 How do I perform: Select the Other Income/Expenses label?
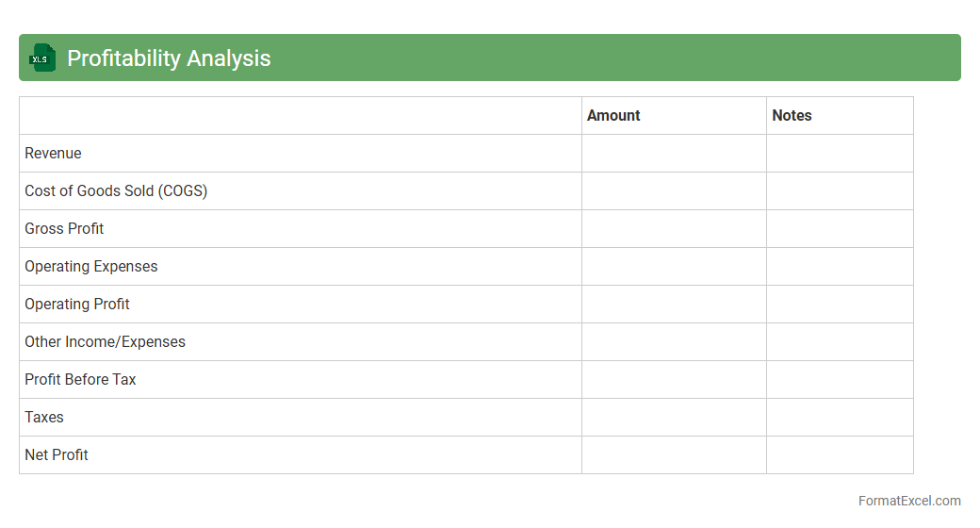105,341
